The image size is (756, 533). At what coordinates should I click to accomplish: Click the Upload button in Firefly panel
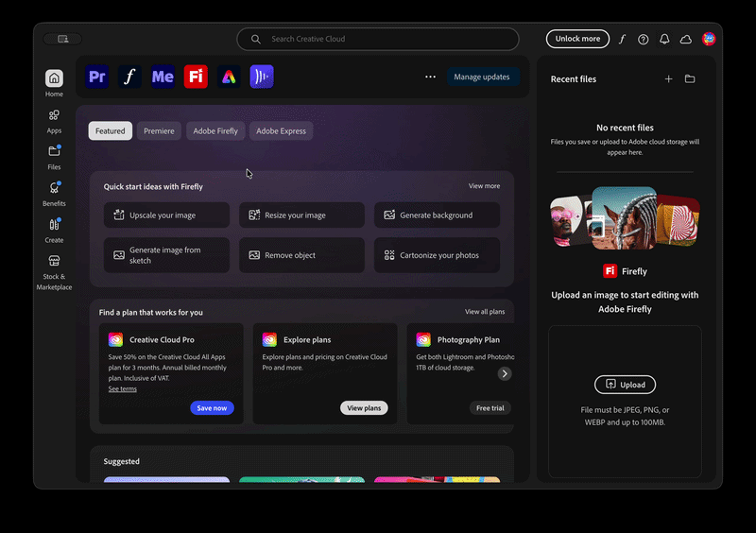pos(625,385)
